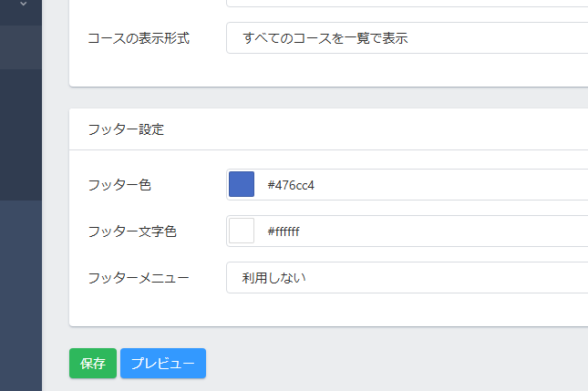Click the partially visible field at top

click(x=407, y=4)
